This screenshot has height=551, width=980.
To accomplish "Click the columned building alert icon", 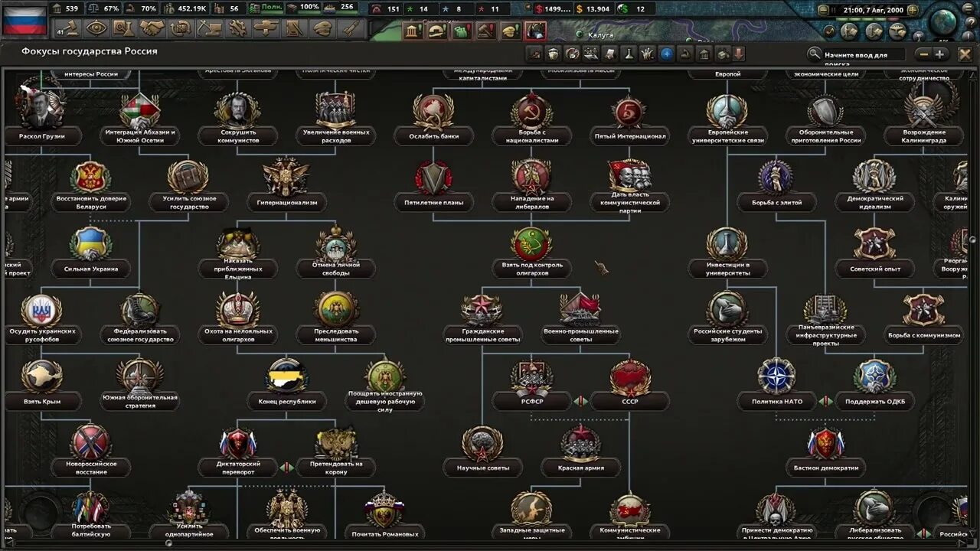I will pos(413,31).
